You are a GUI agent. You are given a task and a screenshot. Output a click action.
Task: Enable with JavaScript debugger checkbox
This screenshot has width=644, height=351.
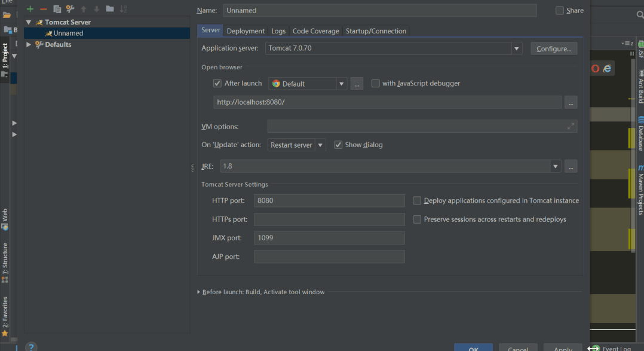tap(375, 84)
